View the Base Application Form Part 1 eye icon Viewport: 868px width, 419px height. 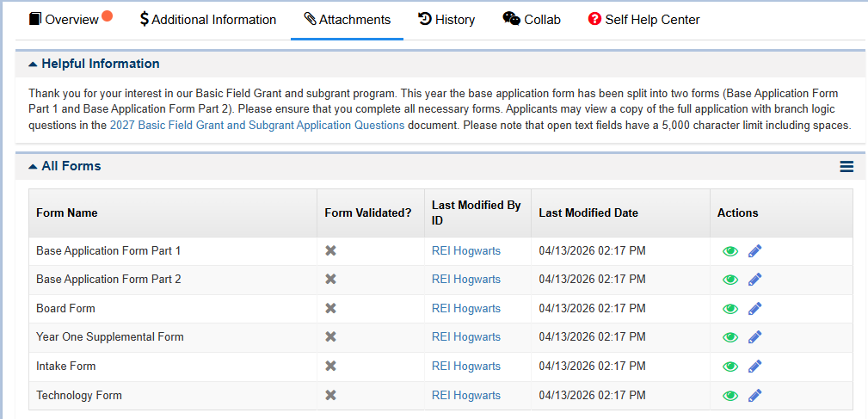click(730, 251)
